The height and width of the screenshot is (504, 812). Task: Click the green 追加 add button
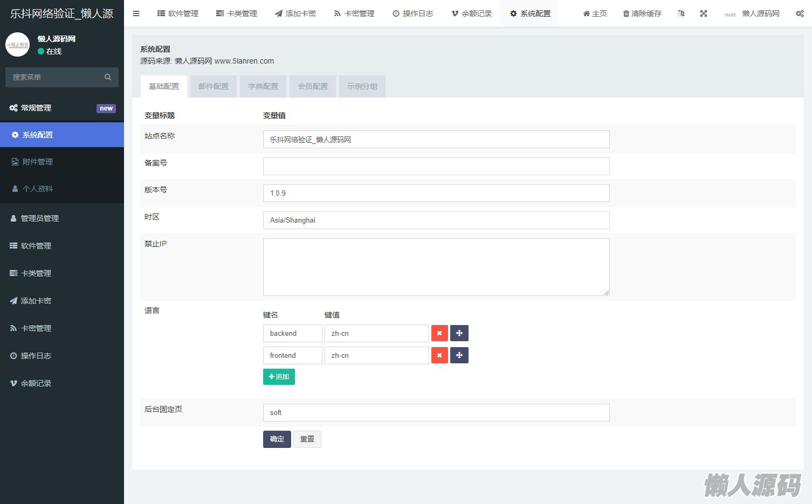pyautogui.click(x=279, y=377)
